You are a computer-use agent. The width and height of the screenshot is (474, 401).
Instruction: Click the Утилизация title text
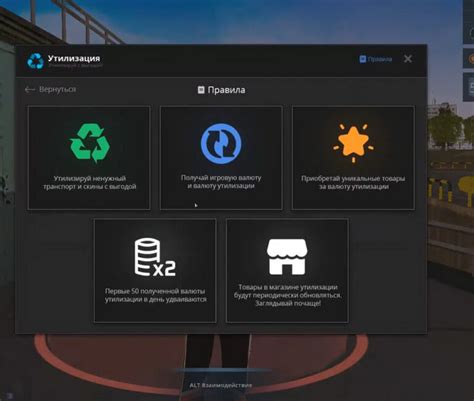(x=74, y=58)
